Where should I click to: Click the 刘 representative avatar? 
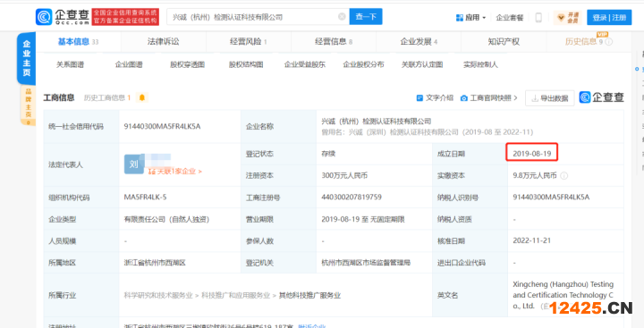134,164
